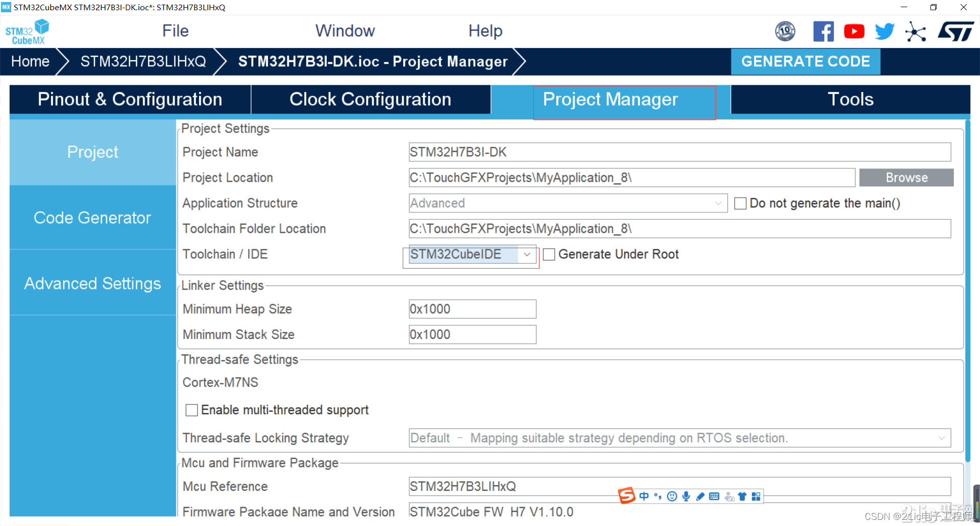This screenshot has width=980, height=526.
Task: Open the Window menu
Action: pos(345,31)
